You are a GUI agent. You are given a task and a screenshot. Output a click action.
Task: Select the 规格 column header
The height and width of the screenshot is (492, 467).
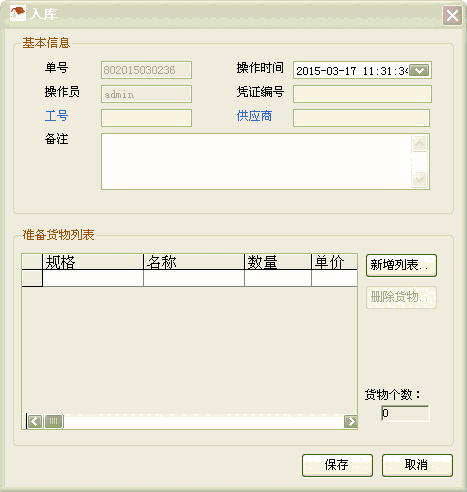[x=93, y=262]
